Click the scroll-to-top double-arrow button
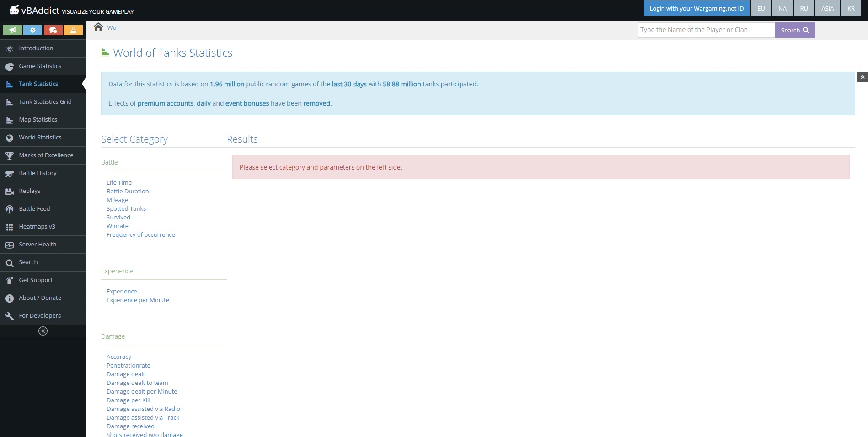The image size is (868, 437). 862,77
